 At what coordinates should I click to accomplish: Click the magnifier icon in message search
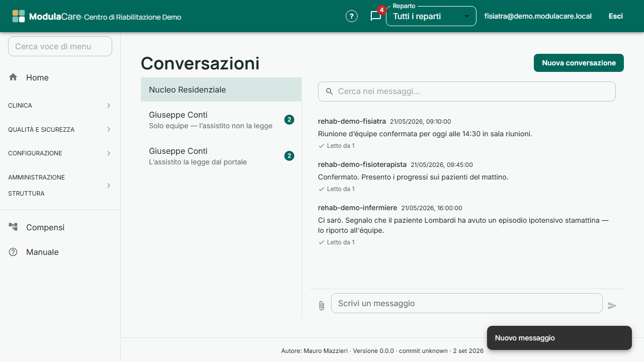click(330, 92)
